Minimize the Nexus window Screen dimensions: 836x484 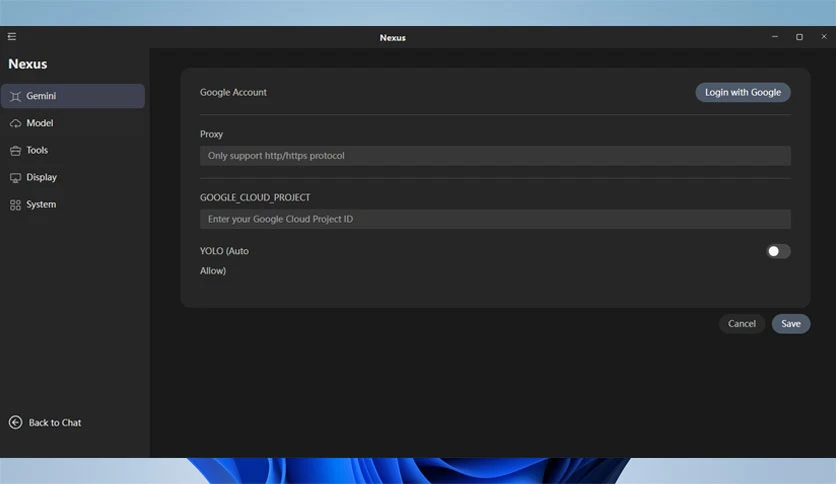click(775, 37)
